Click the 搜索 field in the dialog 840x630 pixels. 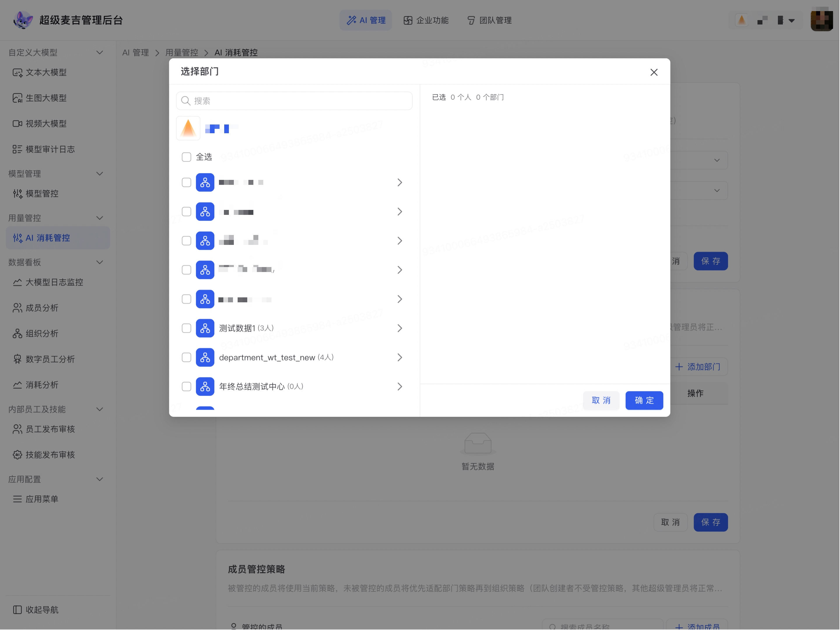coord(294,101)
